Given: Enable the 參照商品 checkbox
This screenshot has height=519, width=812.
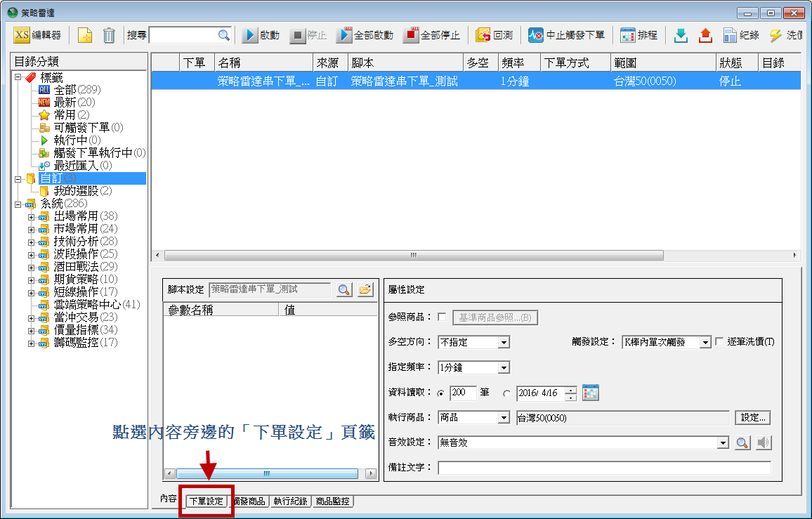Looking at the screenshot, I should [x=442, y=317].
